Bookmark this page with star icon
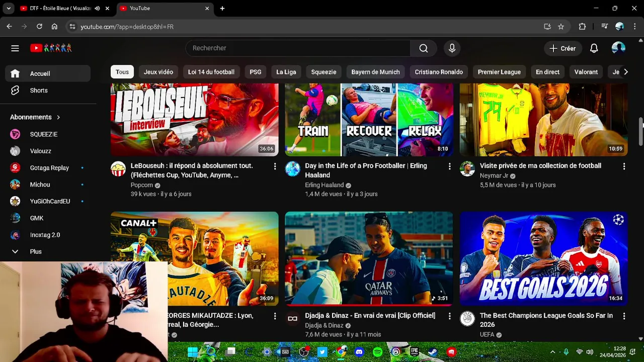 561,27
